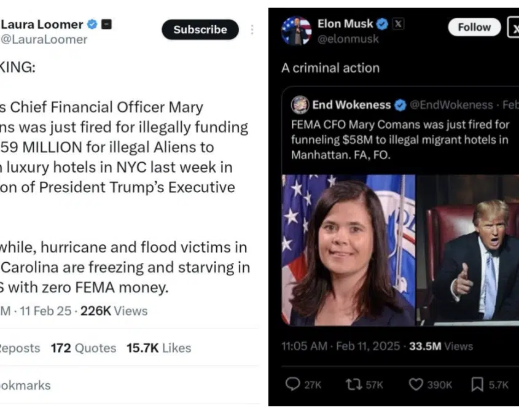Bookmark the post with 5.7K icon
The width and height of the screenshot is (519, 420).
[477, 384]
